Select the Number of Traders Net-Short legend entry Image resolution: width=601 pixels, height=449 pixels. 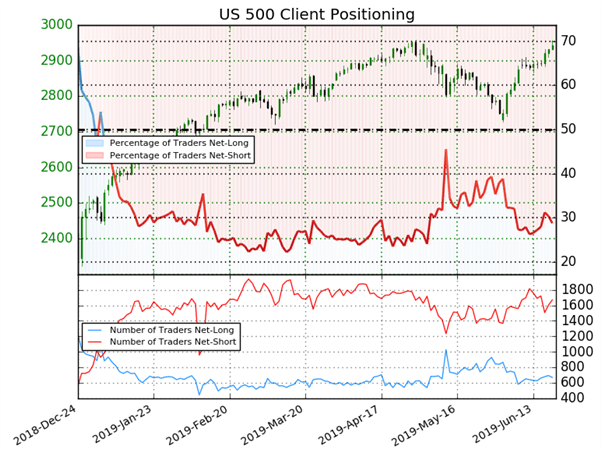(x=161, y=342)
